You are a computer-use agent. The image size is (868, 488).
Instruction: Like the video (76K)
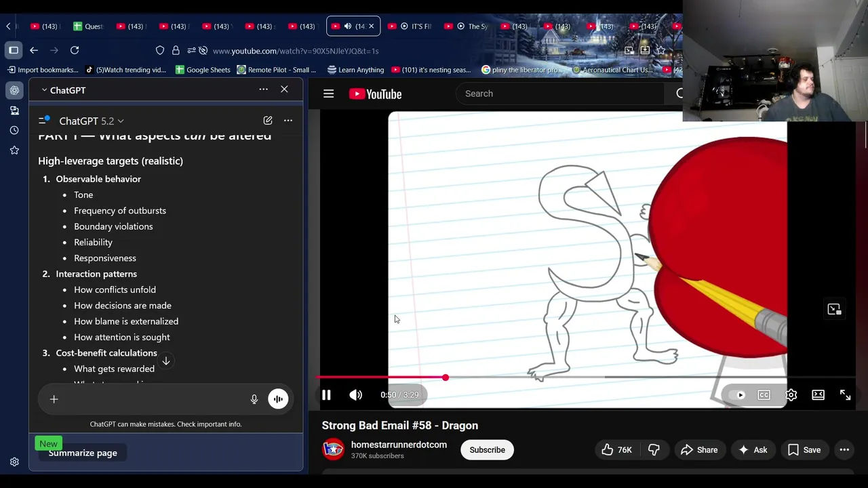tap(616, 450)
